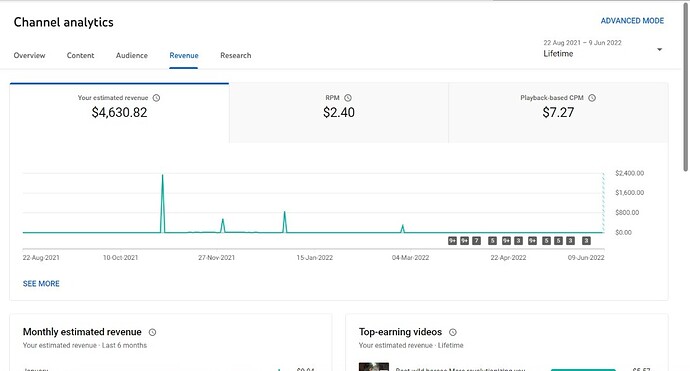690x371 pixels.
Task: Select the Revenue tab
Action: click(x=184, y=55)
